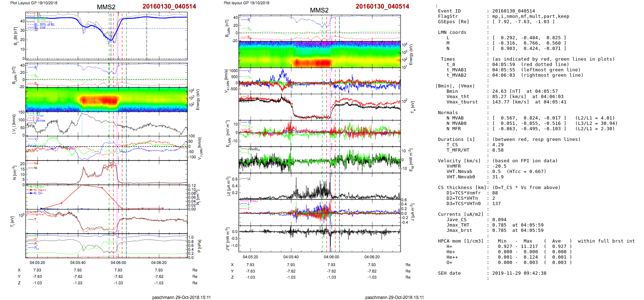The height and width of the screenshot is (300, 644).
Task: Click the 'GSEpos [Re]' label
Action: pos(453,22)
